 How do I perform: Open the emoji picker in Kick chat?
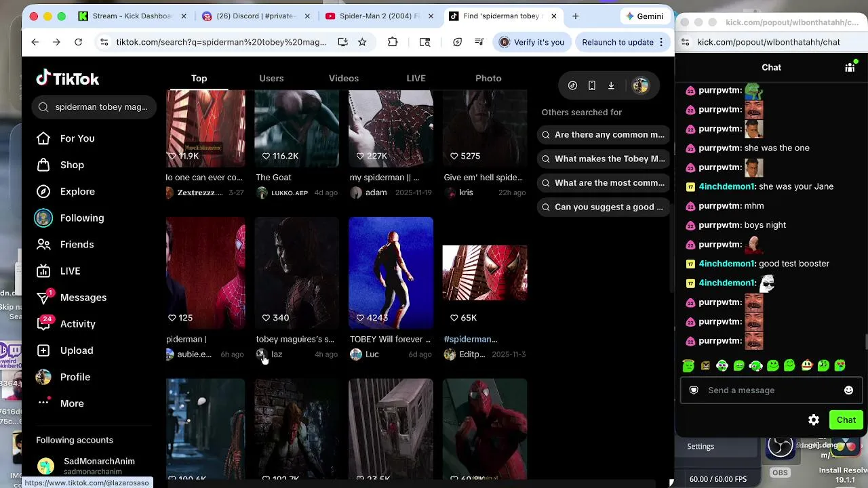coord(848,390)
